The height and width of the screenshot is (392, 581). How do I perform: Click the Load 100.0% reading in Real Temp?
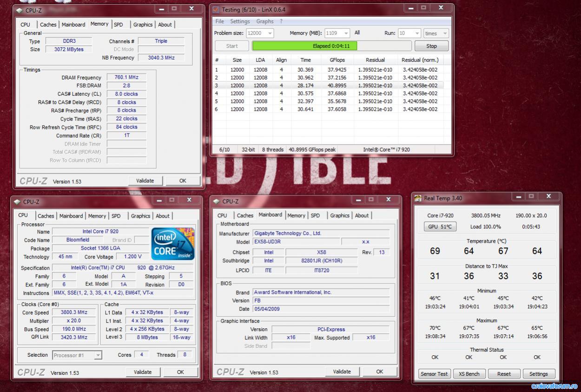(x=486, y=227)
